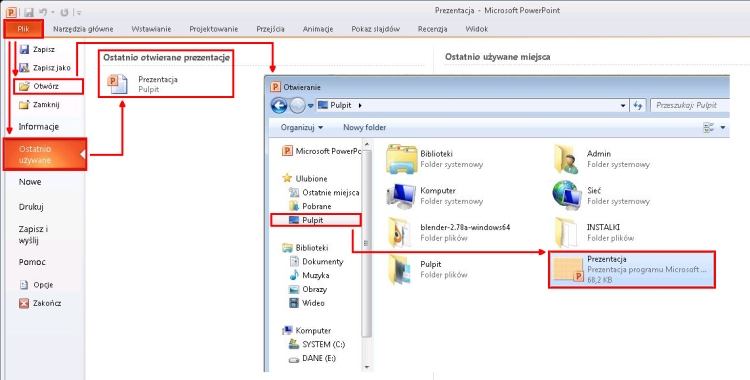Select SYSTEM (C:) drive

click(x=317, y=345)
